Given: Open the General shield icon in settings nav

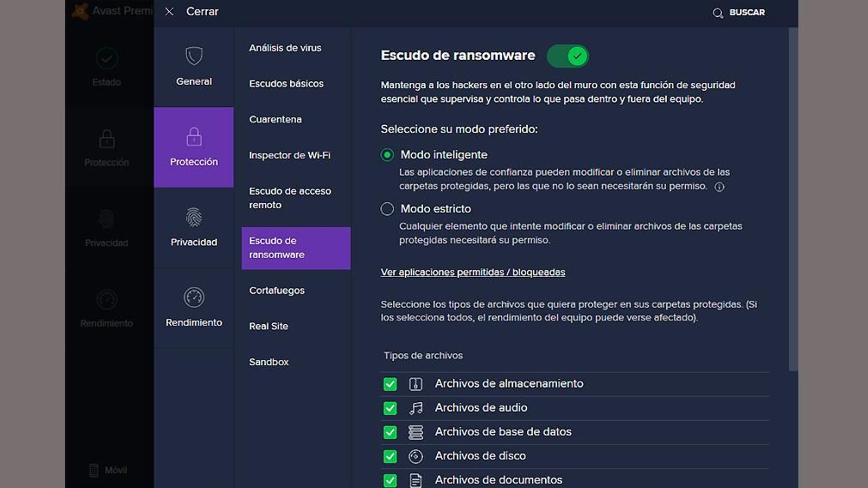Looking at the screenshot, I should pos(194,55).
